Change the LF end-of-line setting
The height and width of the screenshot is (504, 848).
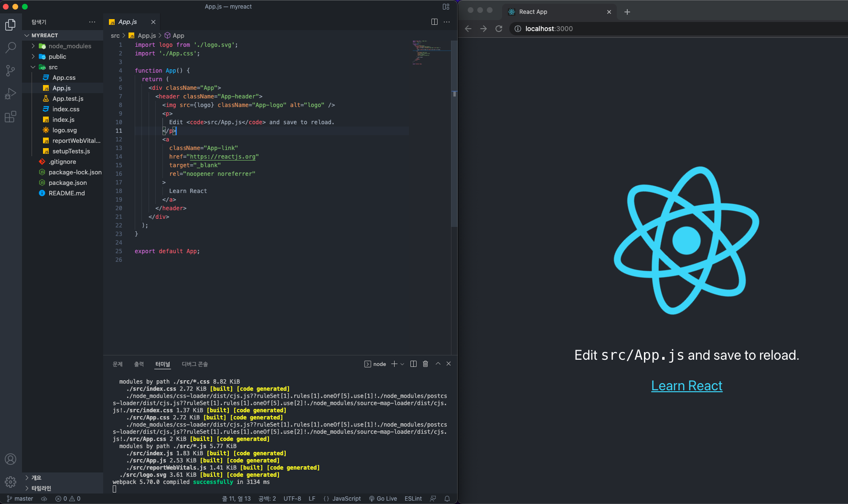[x=312, y=499]
